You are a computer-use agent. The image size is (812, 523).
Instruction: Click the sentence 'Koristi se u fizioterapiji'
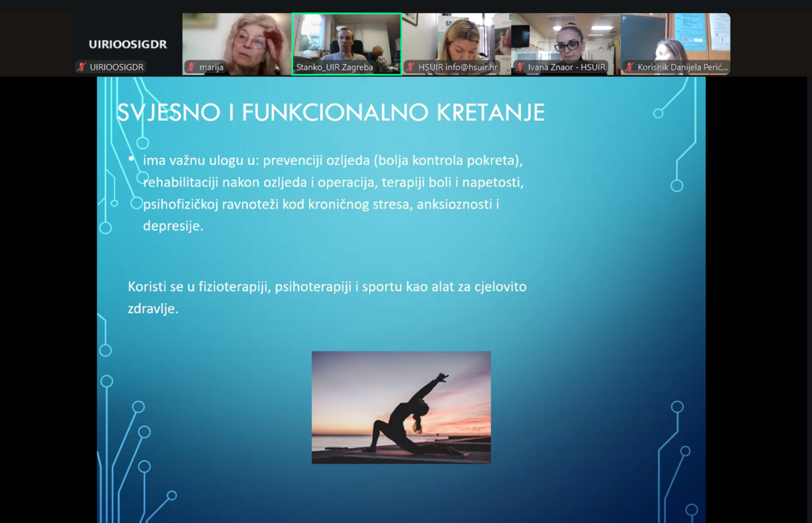[327, 297]
